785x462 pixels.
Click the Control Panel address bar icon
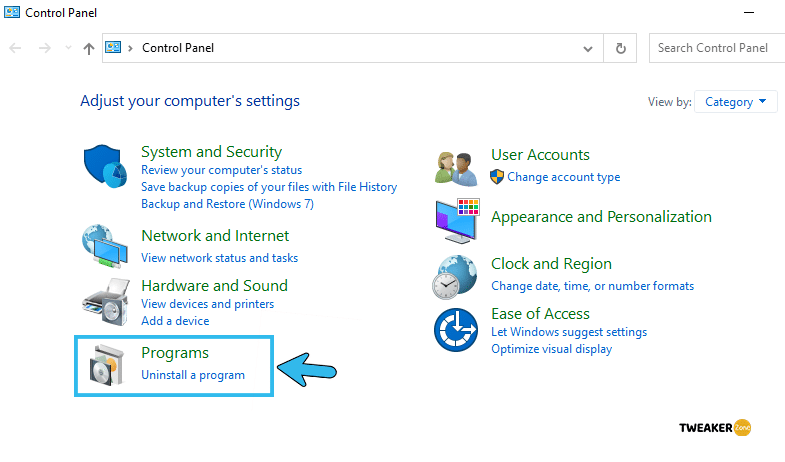pyautogui.click(x=113, y=47)
